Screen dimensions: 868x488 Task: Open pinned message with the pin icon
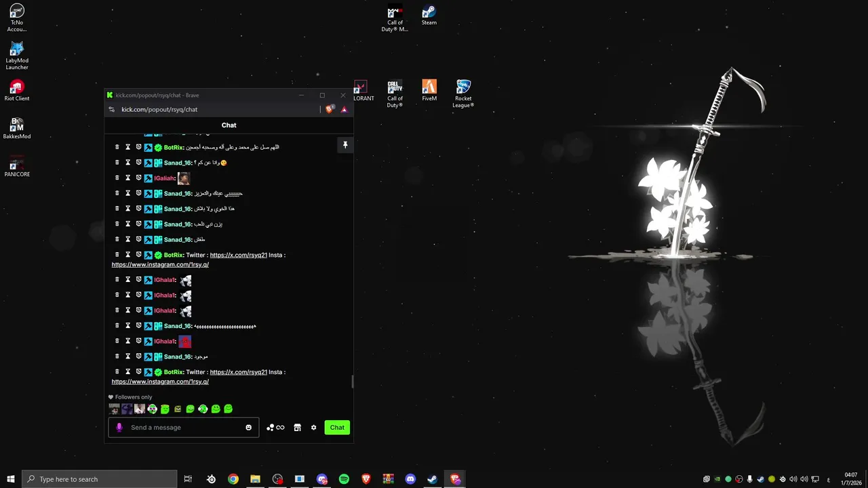point(345,145)
